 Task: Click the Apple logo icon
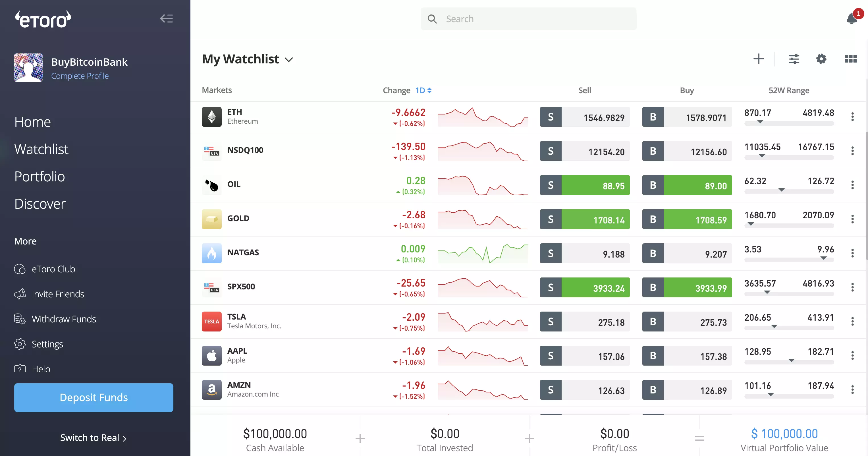tap(212, 356)
